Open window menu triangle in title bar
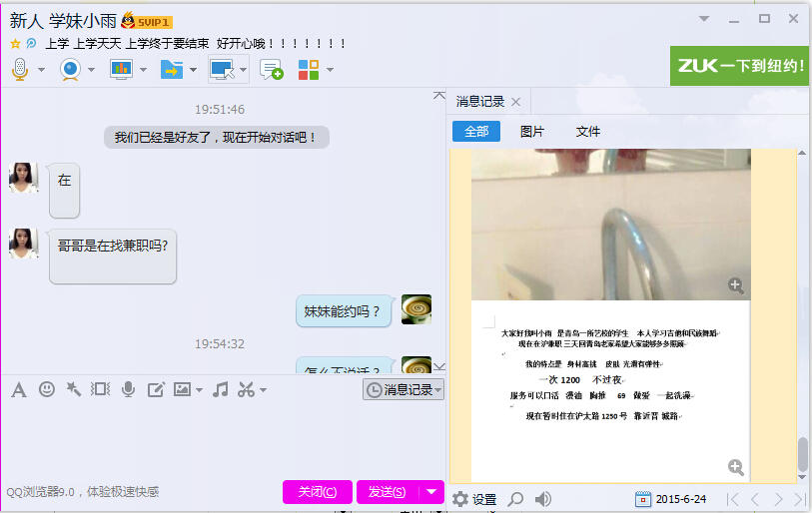Screen dimensions: 812x513 coord(704,19)
